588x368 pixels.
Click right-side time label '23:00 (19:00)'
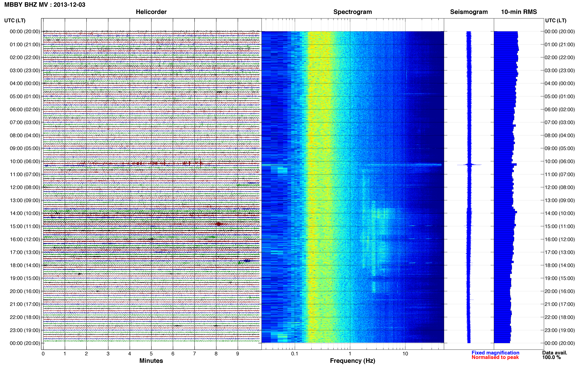click(560, 330)
